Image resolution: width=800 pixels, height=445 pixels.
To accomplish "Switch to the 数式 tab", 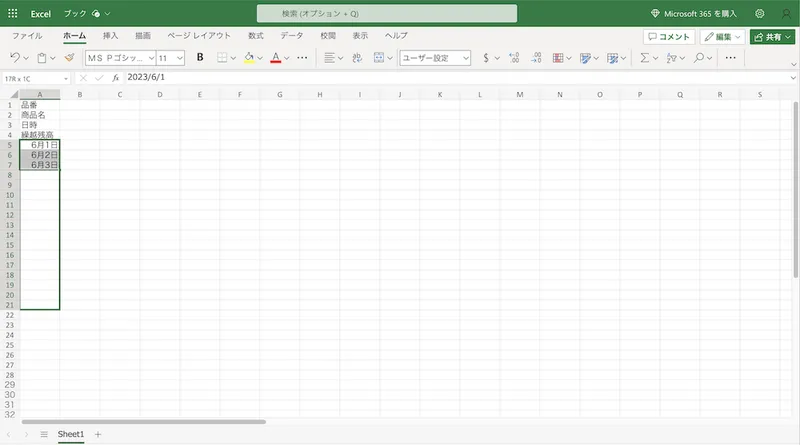I will tap(256, 36).
